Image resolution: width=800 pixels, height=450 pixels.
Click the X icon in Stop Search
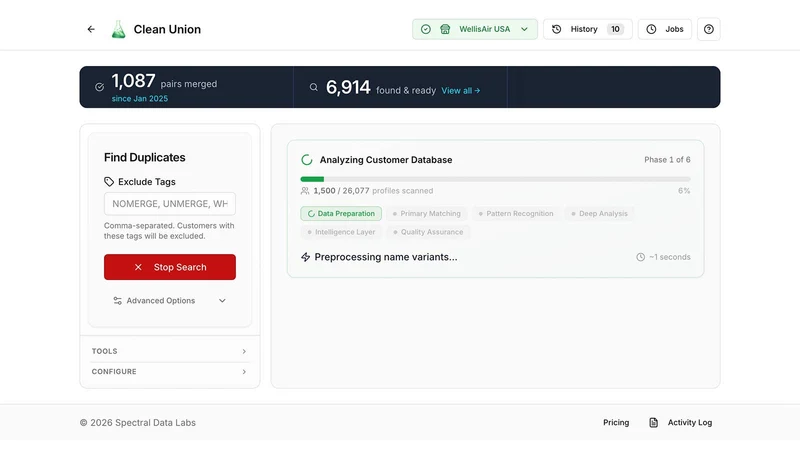coord(138,267)
